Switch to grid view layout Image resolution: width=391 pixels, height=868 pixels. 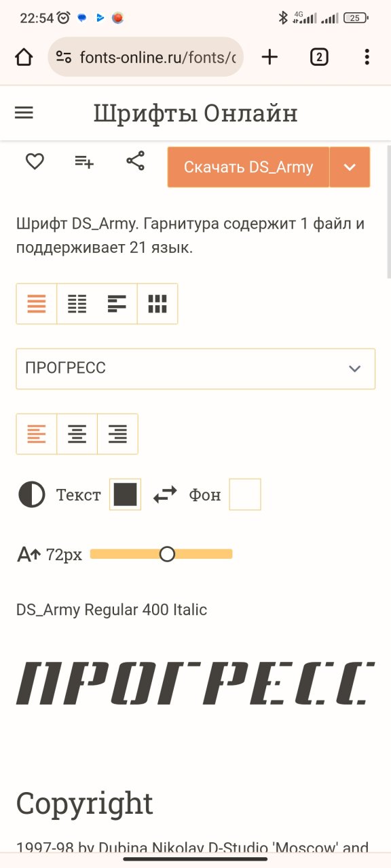pyautogui.click(x=157, y=304)
